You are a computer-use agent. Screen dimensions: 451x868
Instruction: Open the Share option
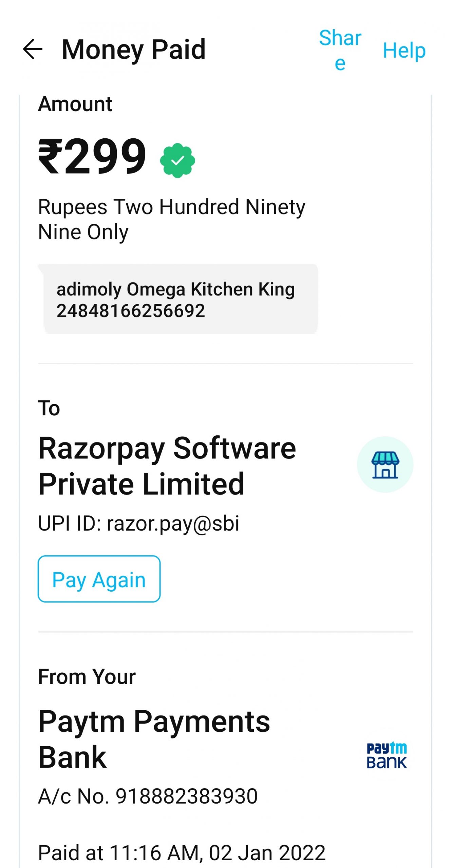(340, 50)
